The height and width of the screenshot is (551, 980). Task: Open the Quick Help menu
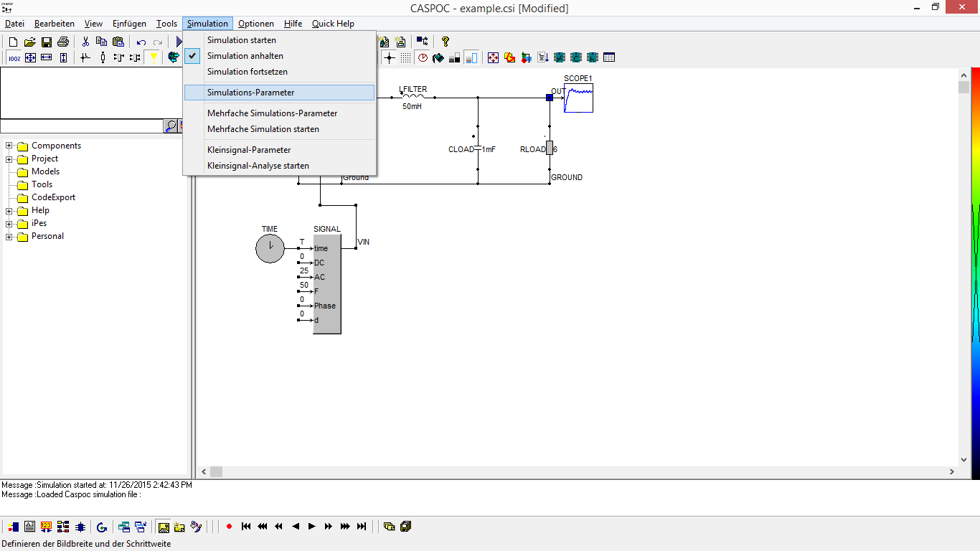[x=333, y=24]
